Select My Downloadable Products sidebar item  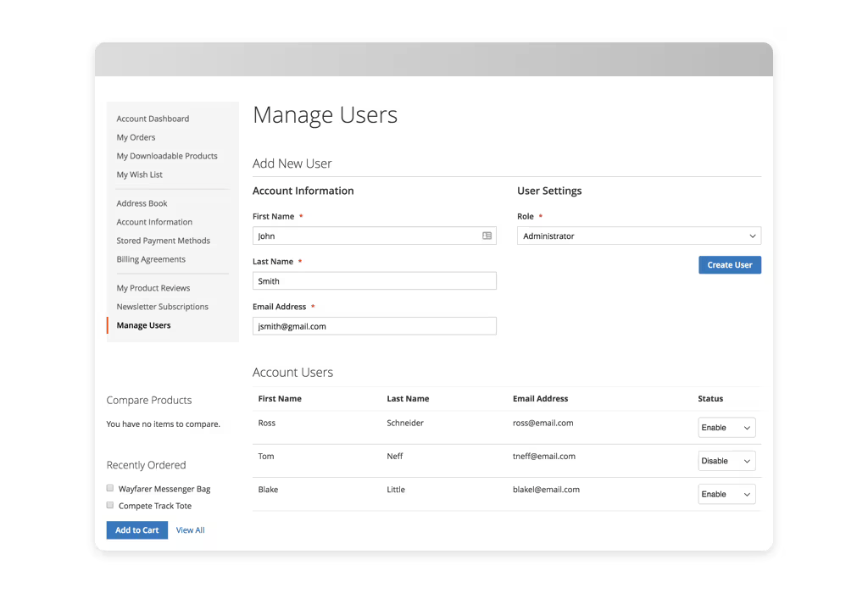pyautogui.click(x=167, y=156)
